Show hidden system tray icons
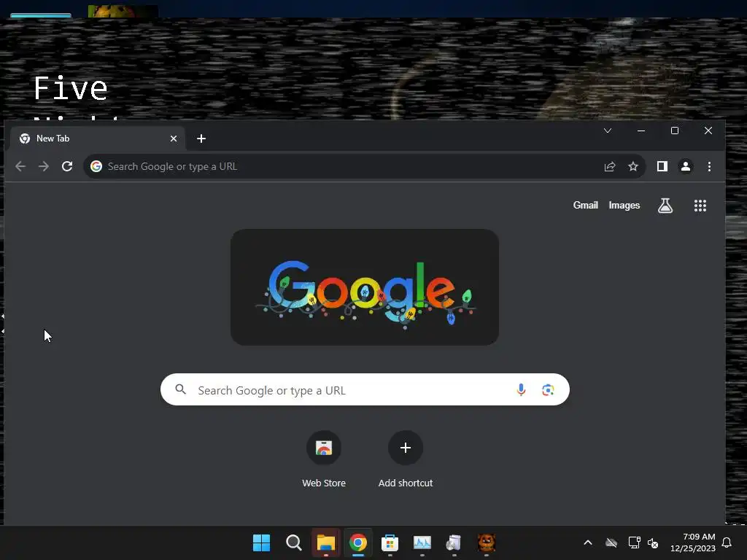Screen dimensions: 747x560 tap(588, 542)
